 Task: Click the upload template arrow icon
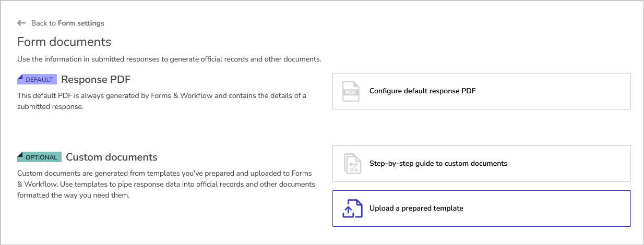coord(352,209)
